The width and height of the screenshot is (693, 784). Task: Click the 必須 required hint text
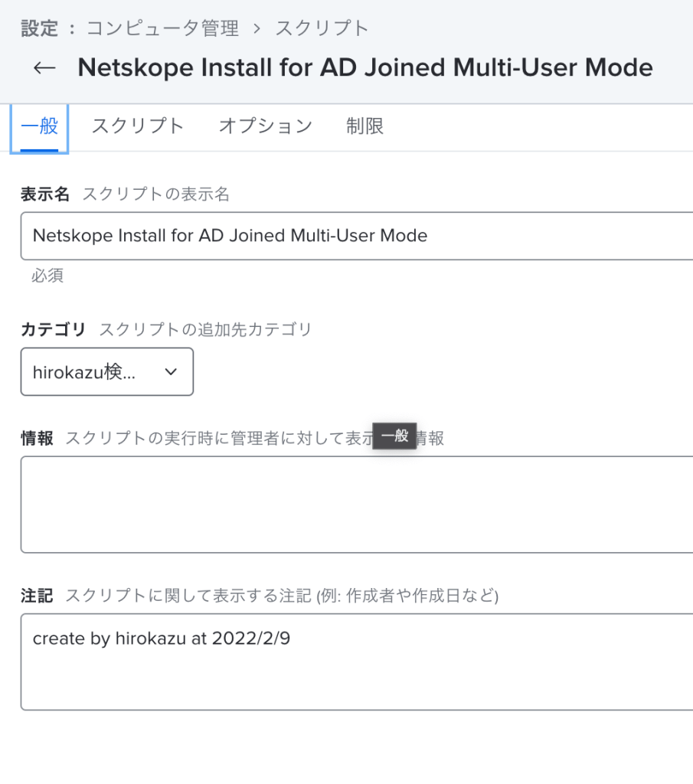pos(47,276)
